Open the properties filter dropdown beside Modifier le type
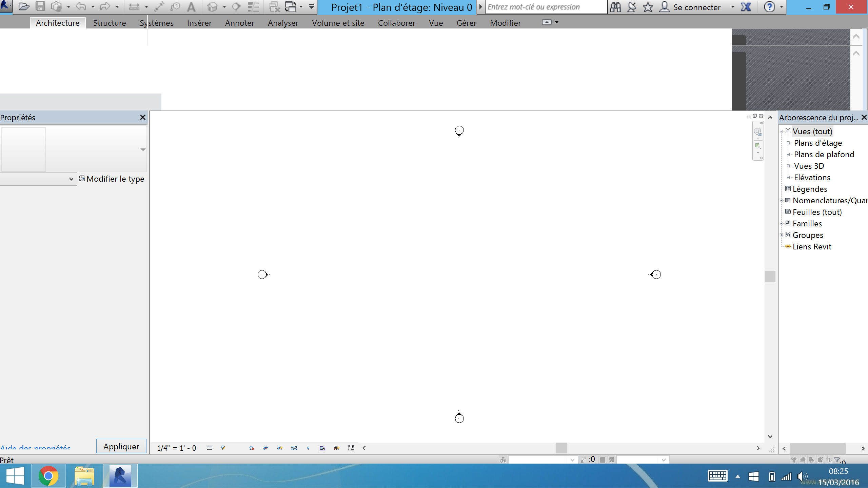The height and width of the screenshot is (488, 868). tap(38, 179)
